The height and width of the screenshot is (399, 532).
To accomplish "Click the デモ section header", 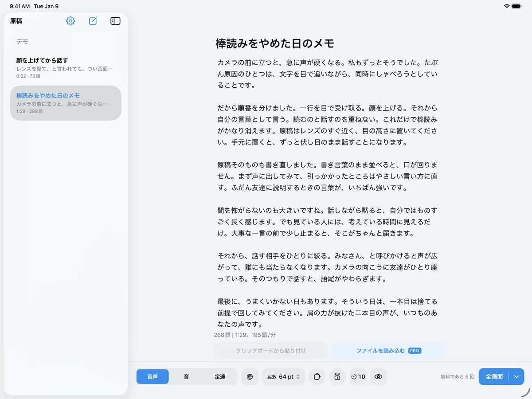I will [x=22, y=42].
